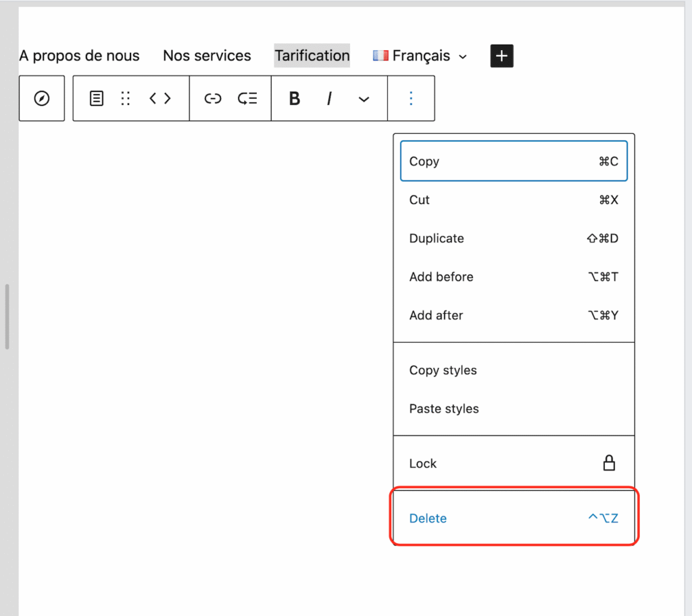Select the Nos services menu link
Screen dimensions: 692x616
tap(207, 55)
